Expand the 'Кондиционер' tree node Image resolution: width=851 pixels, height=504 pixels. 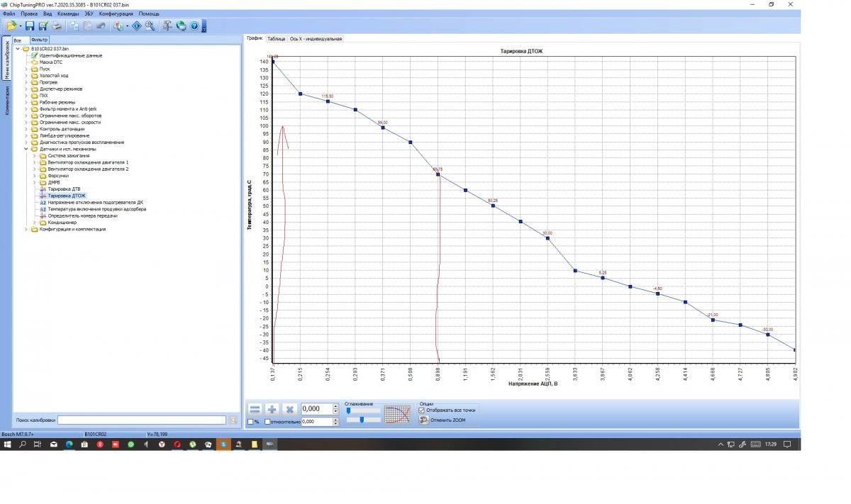pos(35,223)
